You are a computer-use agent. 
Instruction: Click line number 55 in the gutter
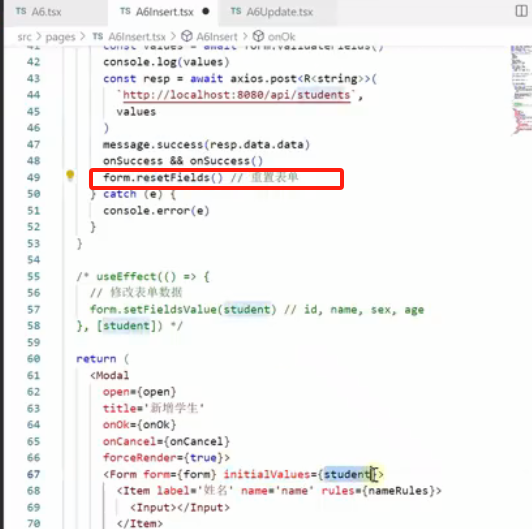tap(33, 277)
